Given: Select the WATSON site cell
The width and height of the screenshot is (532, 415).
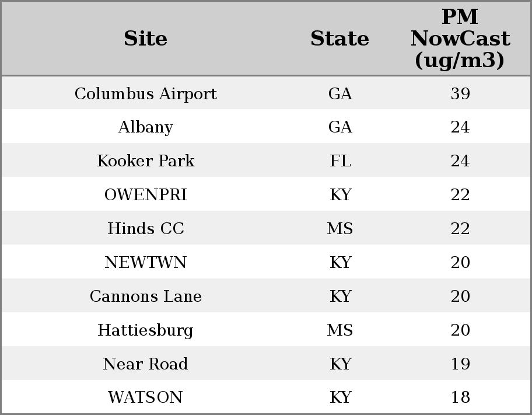Looking at the screenshot, I should pos(145,397).
